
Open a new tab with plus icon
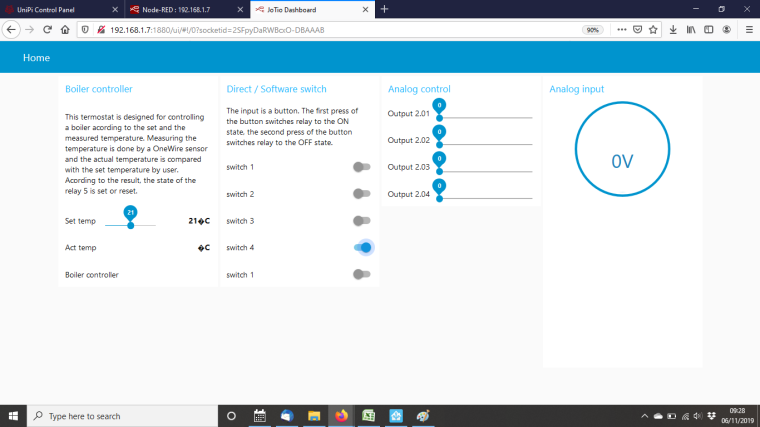384,9
